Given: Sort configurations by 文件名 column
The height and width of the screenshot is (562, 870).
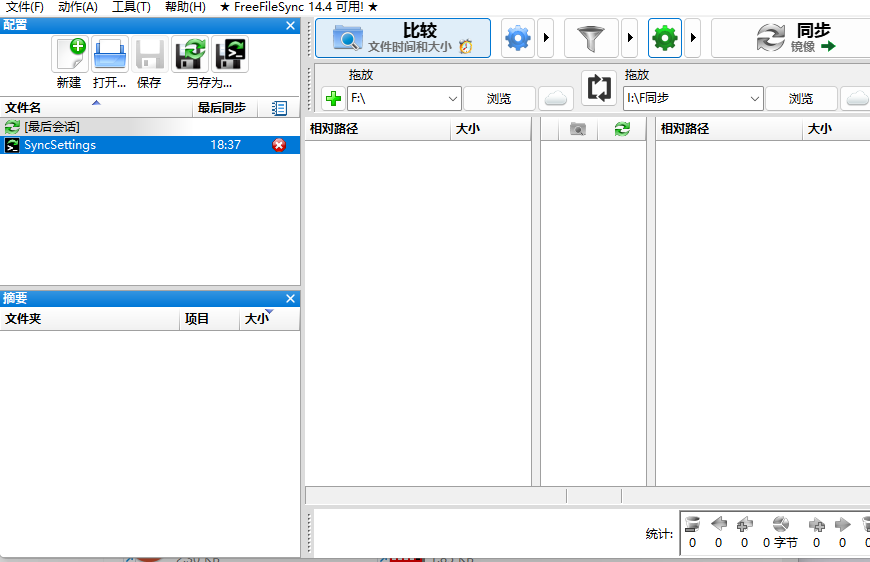Looking at the screenshot, I should click(97, 108).
